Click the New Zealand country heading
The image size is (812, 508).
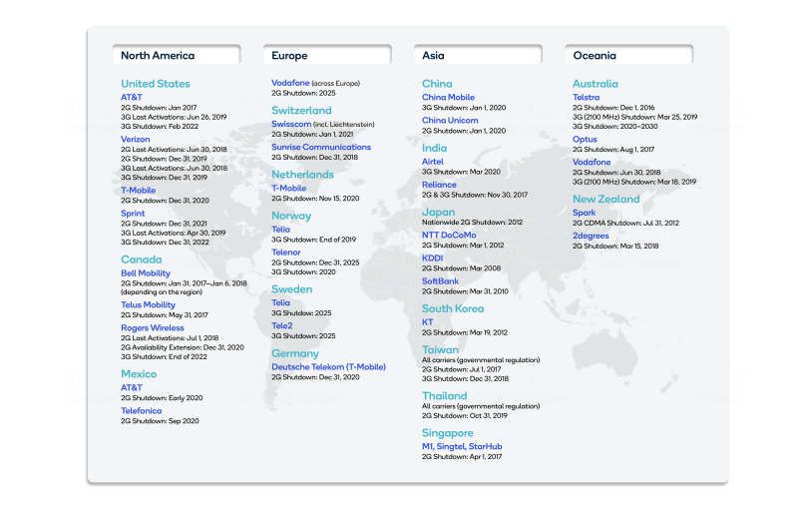[606, 199]
